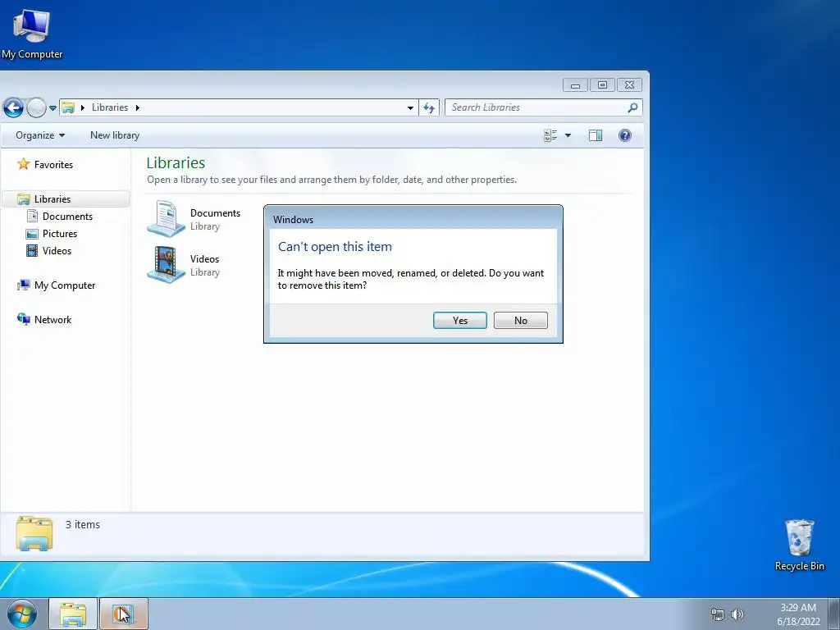Click the Documents icon in the sidebar
The height and width of the screenshot is (630, 840).
coord(32,216)
